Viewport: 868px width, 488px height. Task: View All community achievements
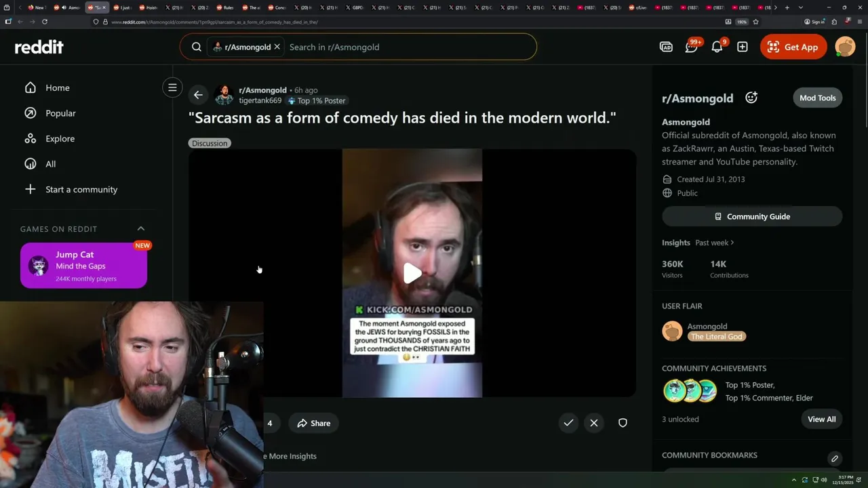coord(821,419)
